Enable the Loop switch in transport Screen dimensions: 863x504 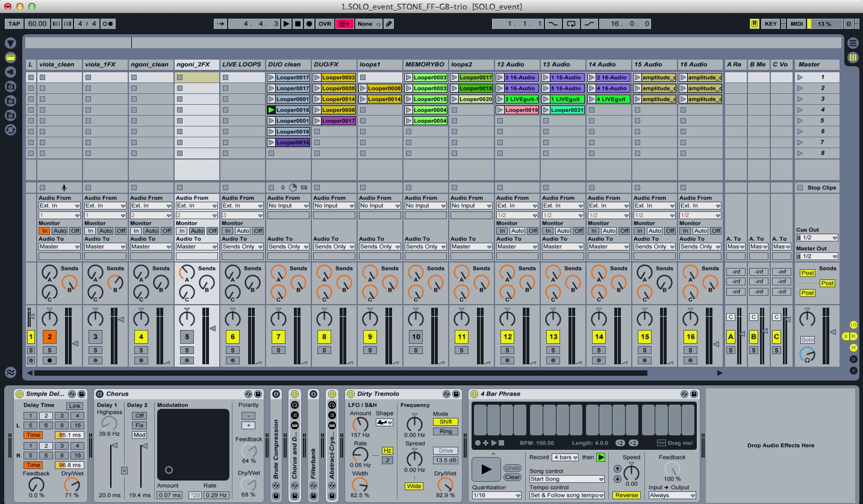coord(571,24)
